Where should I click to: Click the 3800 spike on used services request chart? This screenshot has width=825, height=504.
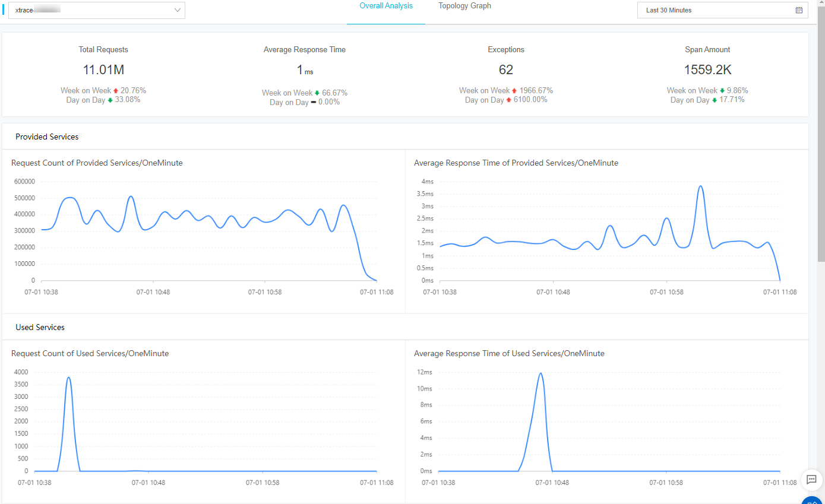[x=69, y=378]
